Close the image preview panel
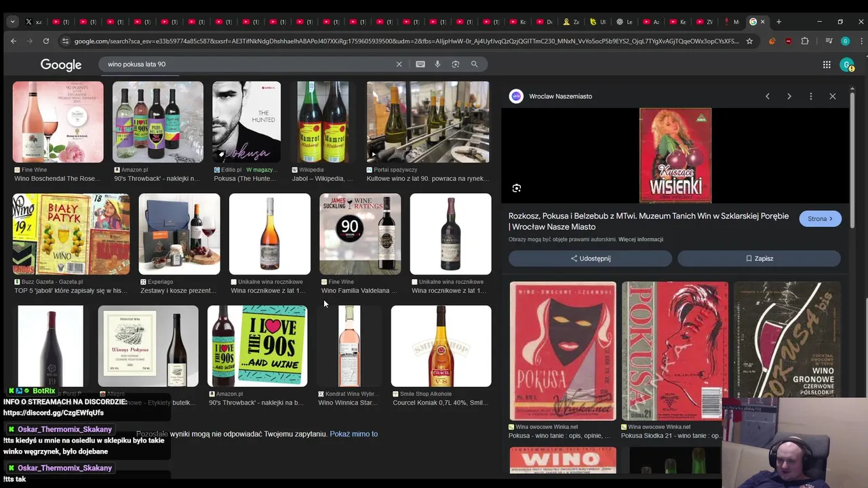 point(833,96)
